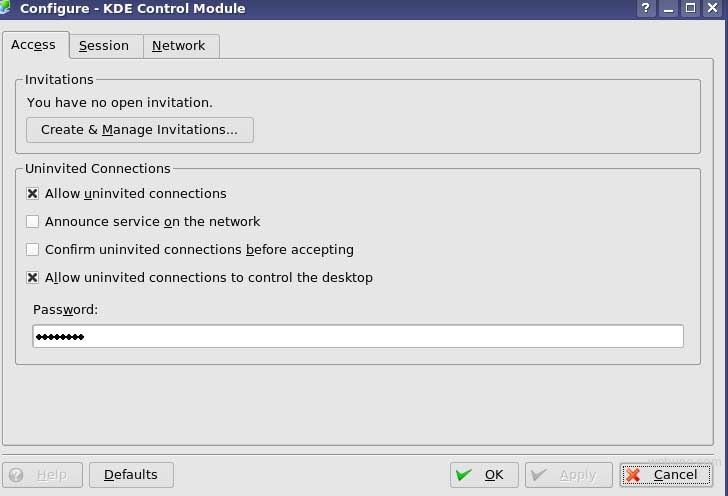The image size is (728, 496).
Task: Click the window title bar app icon
Action: click(5, 7)
